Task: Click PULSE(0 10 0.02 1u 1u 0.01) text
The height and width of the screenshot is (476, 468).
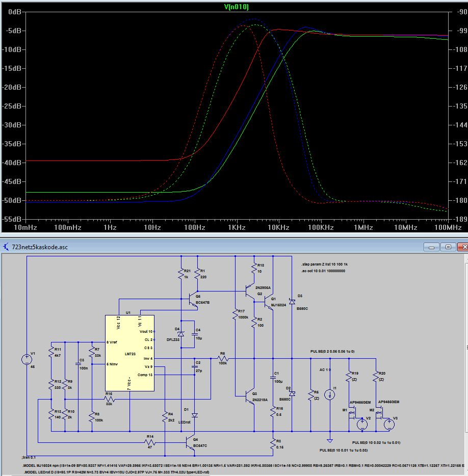Action: (x=376, y=442)
